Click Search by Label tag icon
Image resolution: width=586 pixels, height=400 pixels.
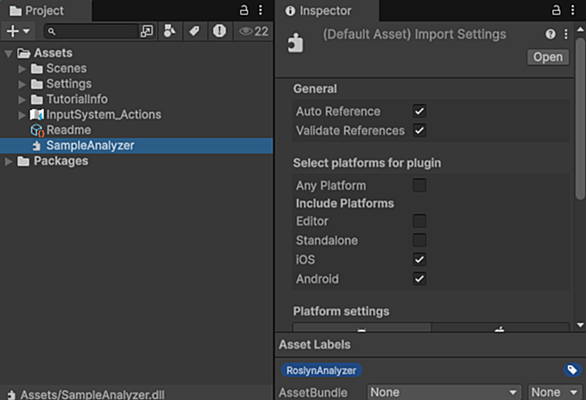pos(194,31)
